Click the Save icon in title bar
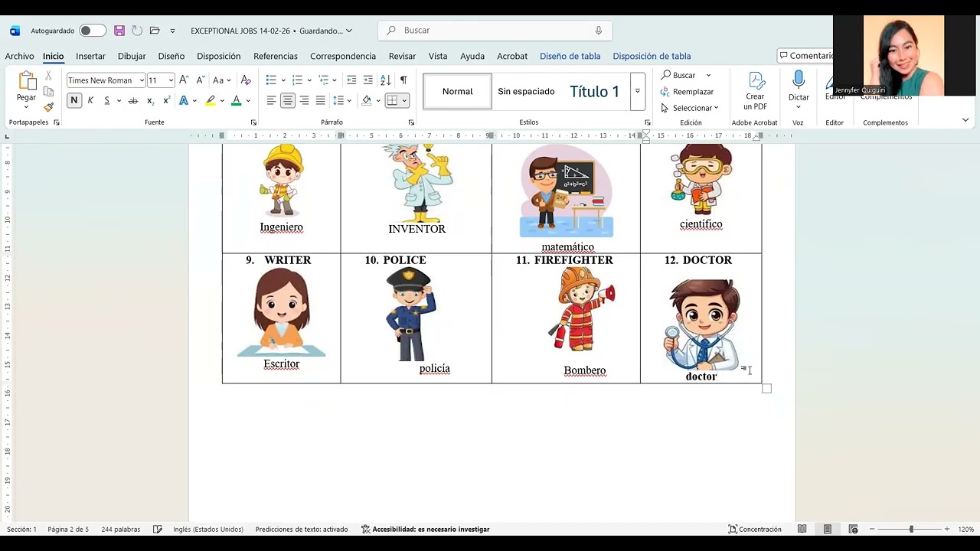980x551 pixels. pos(119,31)
